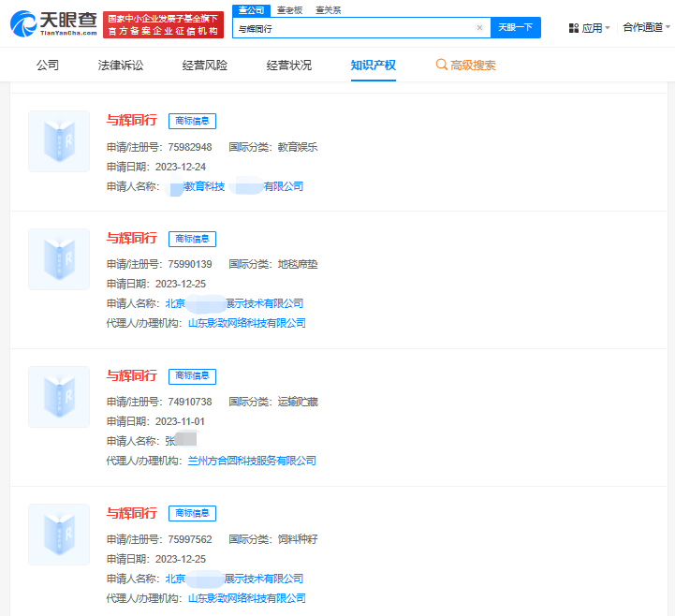This screenshot has height=616, width=675.
Task: Click the magnifier icon next to 高级搜索
Action: pos(441,65)
